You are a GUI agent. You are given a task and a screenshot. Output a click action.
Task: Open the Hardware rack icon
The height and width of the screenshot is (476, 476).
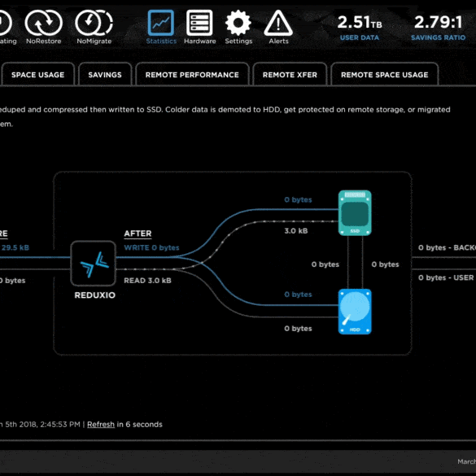coord(199,23)
